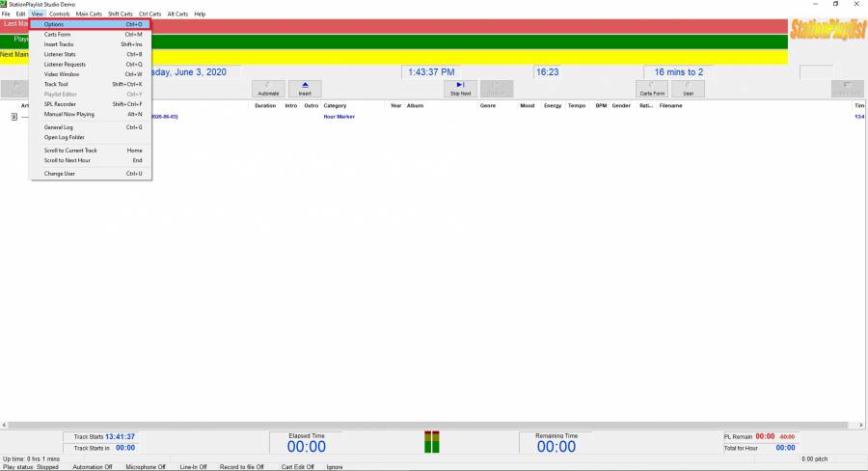Click the User toolbar button

688,88
